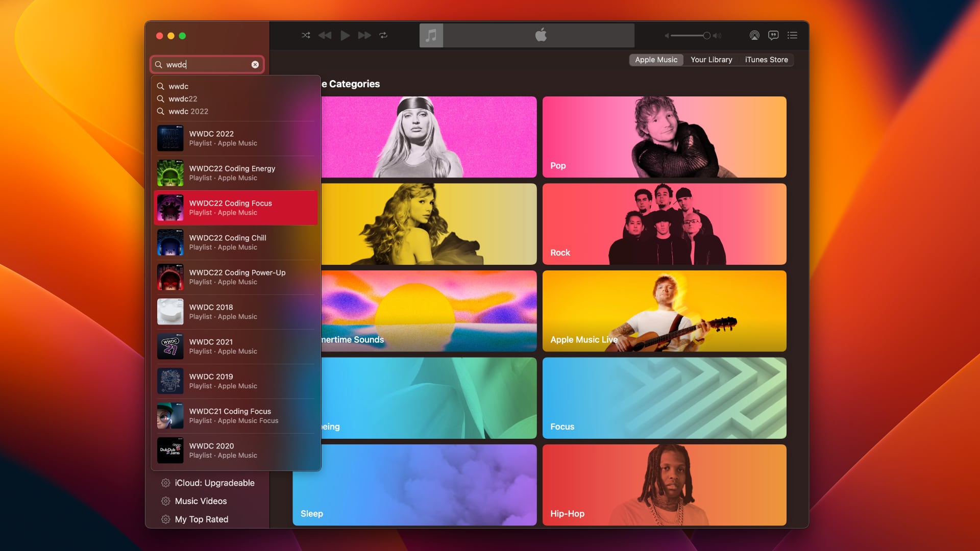Show lyrics panel

tap(773, 35)
